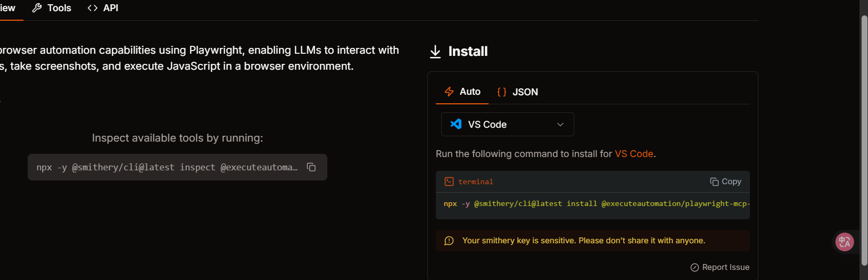Click the Report Issue circle icon
This screenshot has height=280, width=868.
(x=695, y=267)
